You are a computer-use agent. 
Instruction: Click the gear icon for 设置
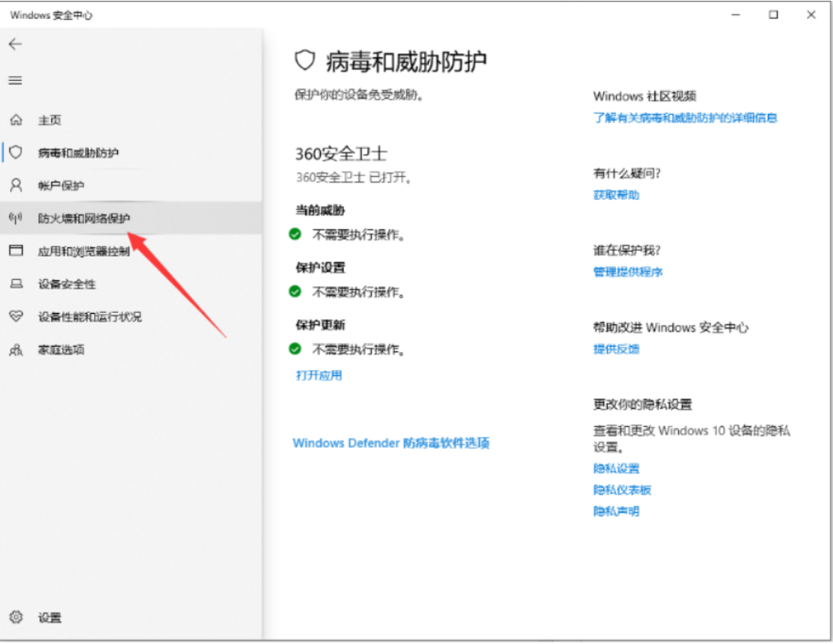pyautogui.click(x=16, y=617)
